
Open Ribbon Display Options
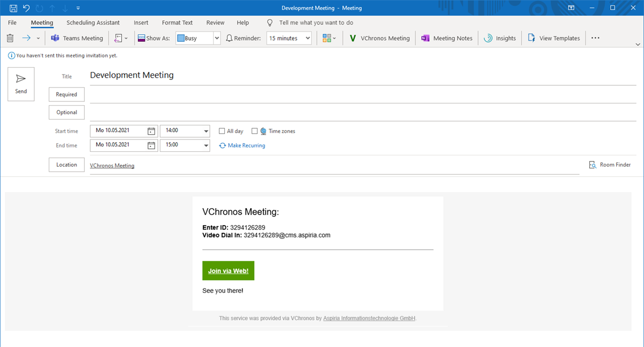click(x=572, y=8)
